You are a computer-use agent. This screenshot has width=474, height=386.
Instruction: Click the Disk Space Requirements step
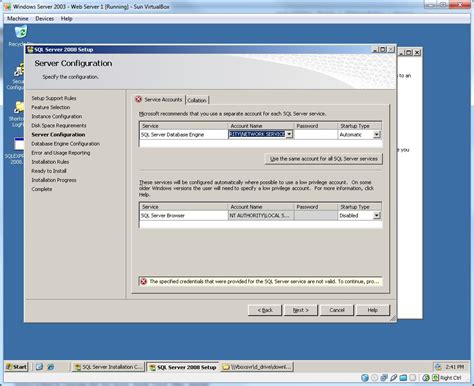[x=59, y=125]
